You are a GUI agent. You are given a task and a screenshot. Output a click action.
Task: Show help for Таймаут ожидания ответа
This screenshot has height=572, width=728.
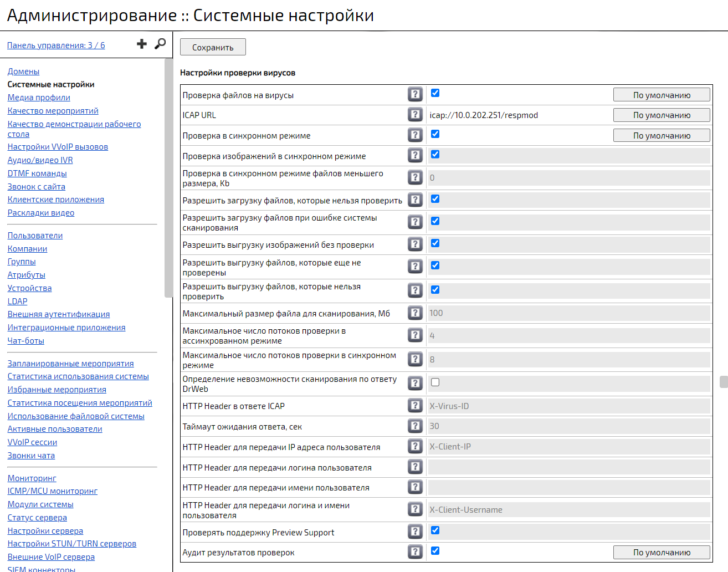point(415,426)
